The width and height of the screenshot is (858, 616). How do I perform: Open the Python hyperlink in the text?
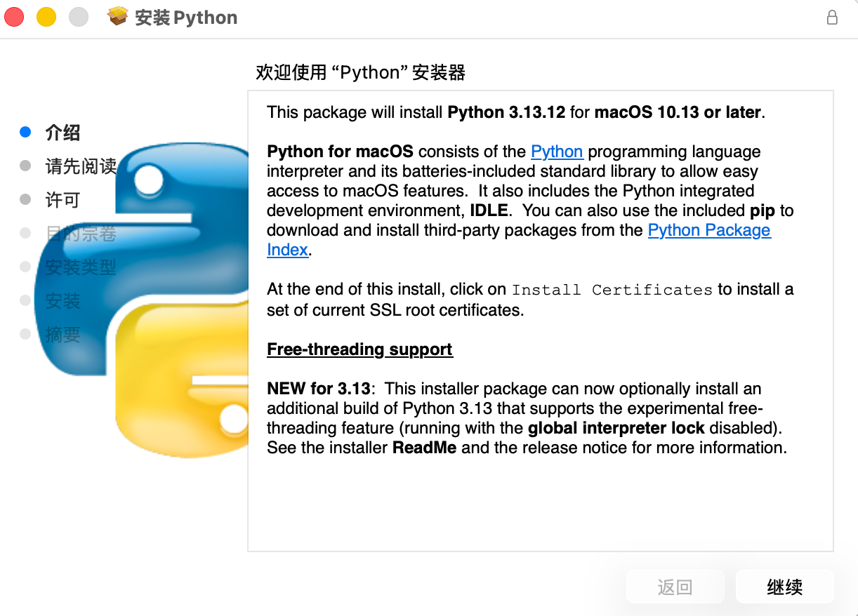pyautogui.click(x=557, y=152)
